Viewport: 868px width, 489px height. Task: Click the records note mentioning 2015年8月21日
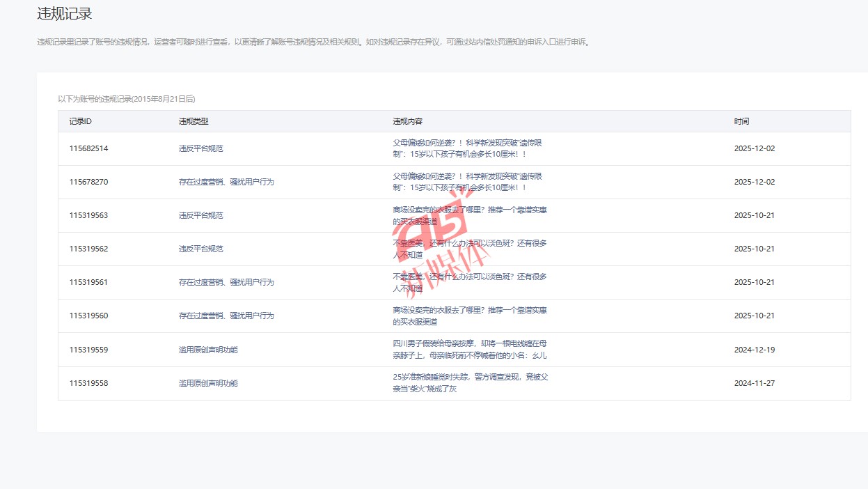coord(126,99)
